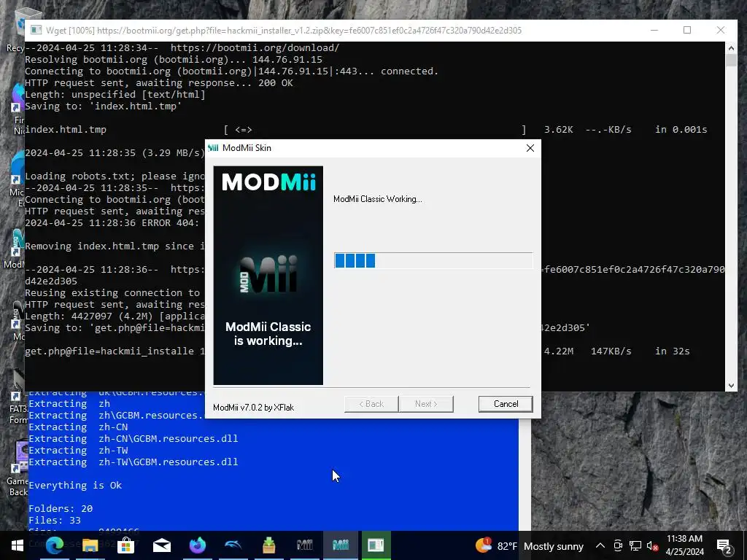The height and width of the screenshot is (560, 747).
Task: Click 'Files: 33' in the blue console
Action: click(x=55, y=521)
